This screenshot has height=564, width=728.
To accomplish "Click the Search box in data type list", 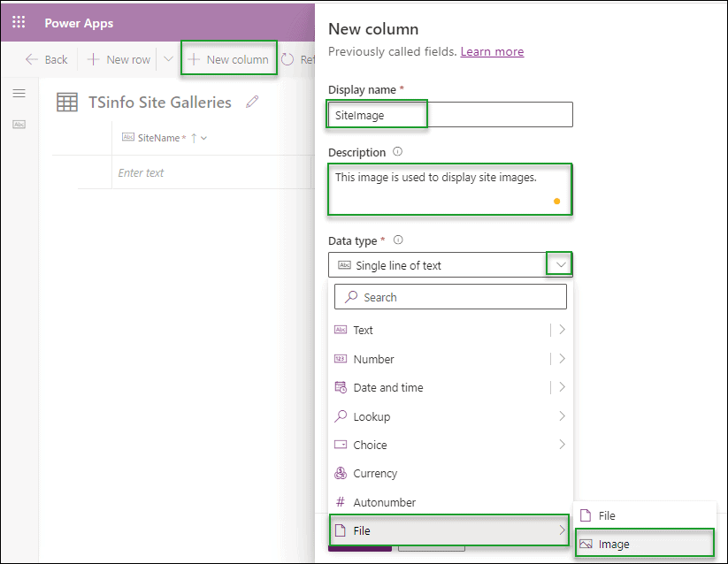I will 450,297.
